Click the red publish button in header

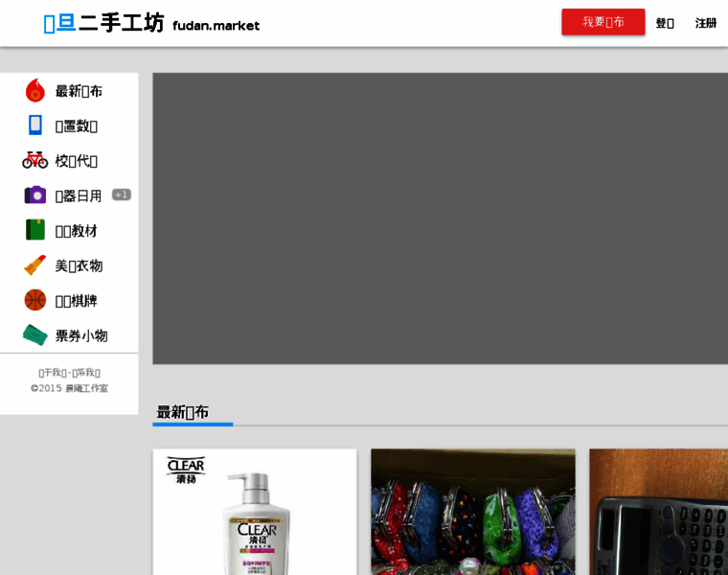(x=603, y=22)
